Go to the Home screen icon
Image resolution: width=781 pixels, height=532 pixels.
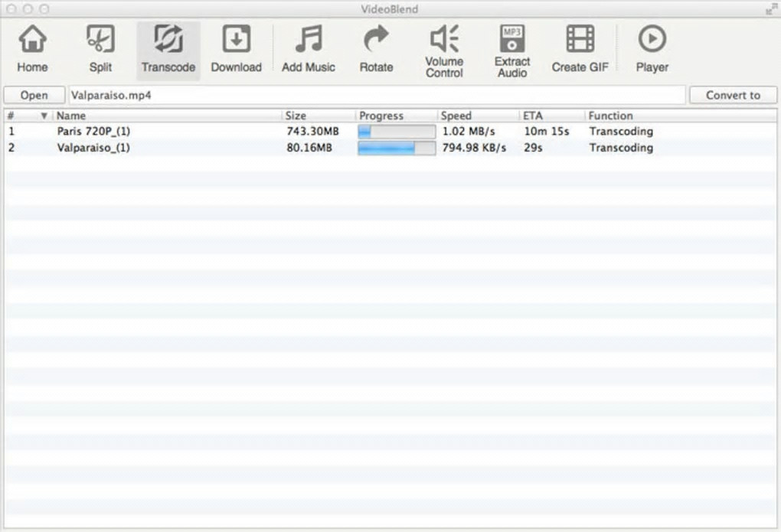(32, 49)
